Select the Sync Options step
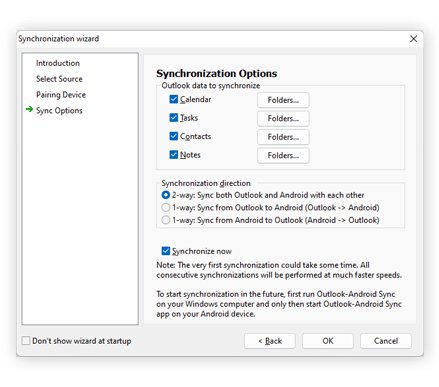The width and height of the screenshot is (439, 387). coord(59,111)
